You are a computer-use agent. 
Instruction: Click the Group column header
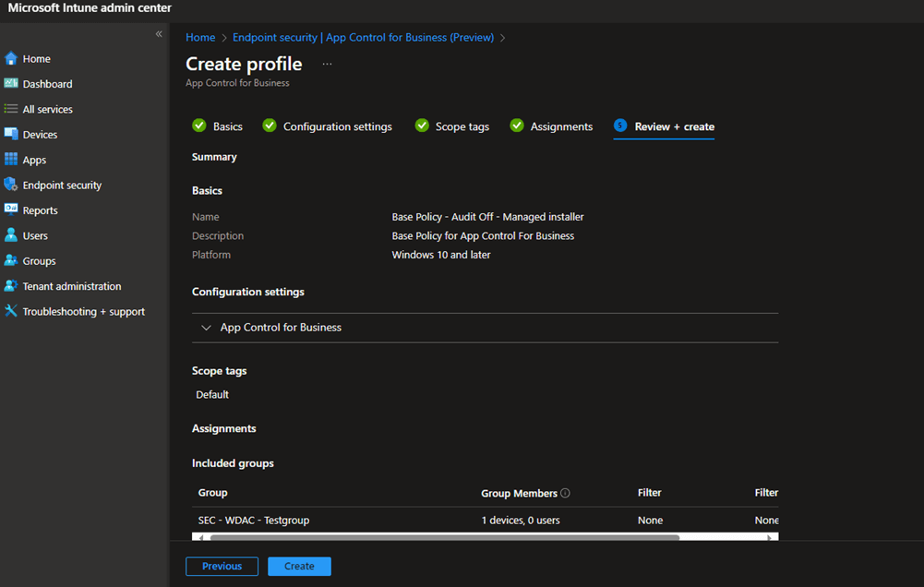pyautogui.click(x=212, y=493)
